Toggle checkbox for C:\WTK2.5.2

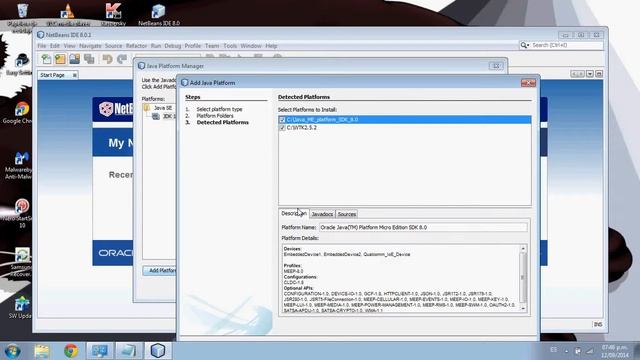(282, 128)
